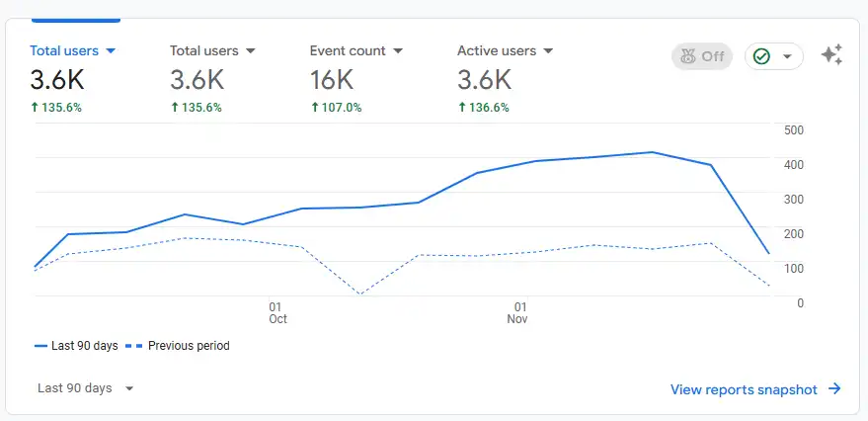Open the Last 90 days date range selector

pos(85,388)
